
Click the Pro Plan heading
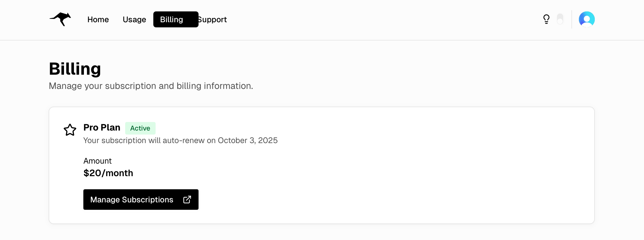pos(102,127)
